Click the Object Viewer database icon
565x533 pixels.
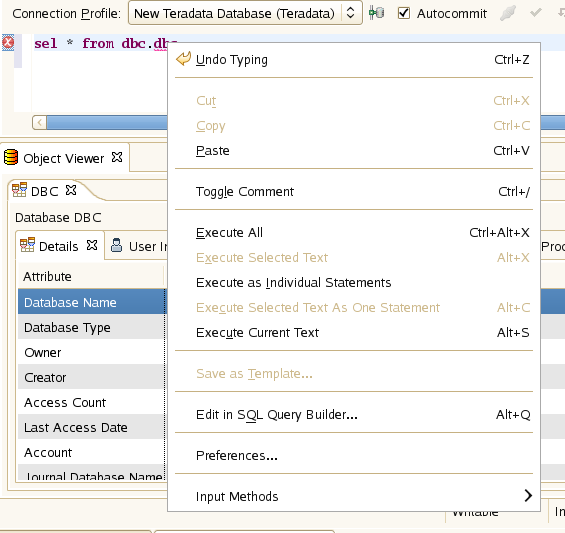pos(11,157)
